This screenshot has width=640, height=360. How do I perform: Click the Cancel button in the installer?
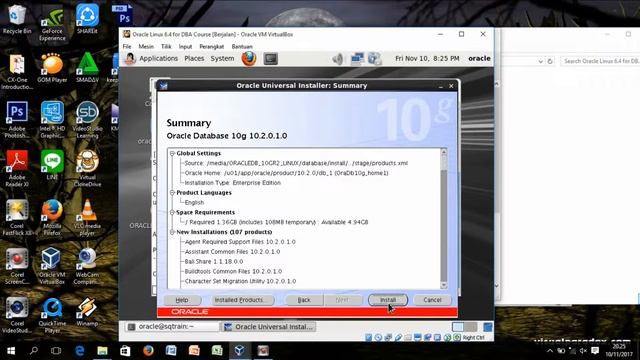point(432,300)
